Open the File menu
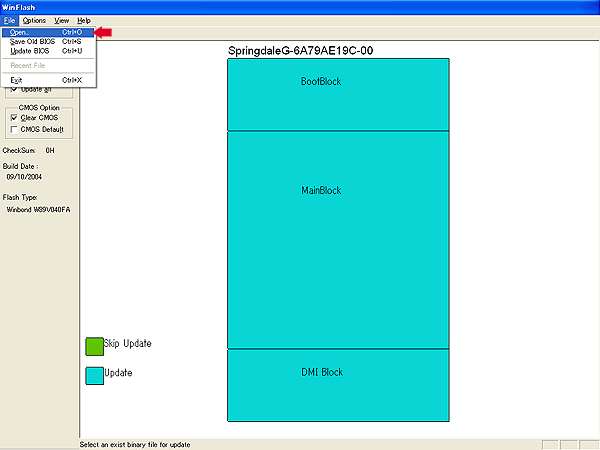Viewport: 600px width, 450px height. pos(9,21)
